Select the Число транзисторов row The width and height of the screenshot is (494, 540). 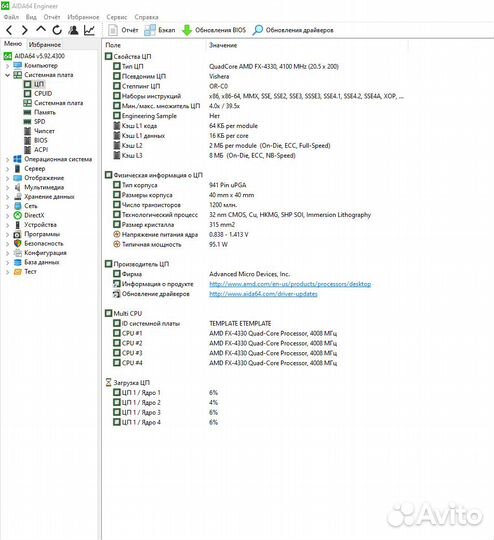pos(175,205)
